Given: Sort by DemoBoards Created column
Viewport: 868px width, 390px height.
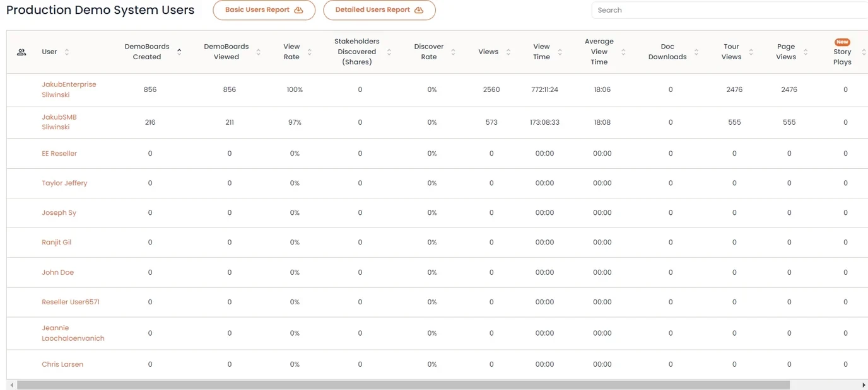Looking at the screenshot, I should pos(179,52).
